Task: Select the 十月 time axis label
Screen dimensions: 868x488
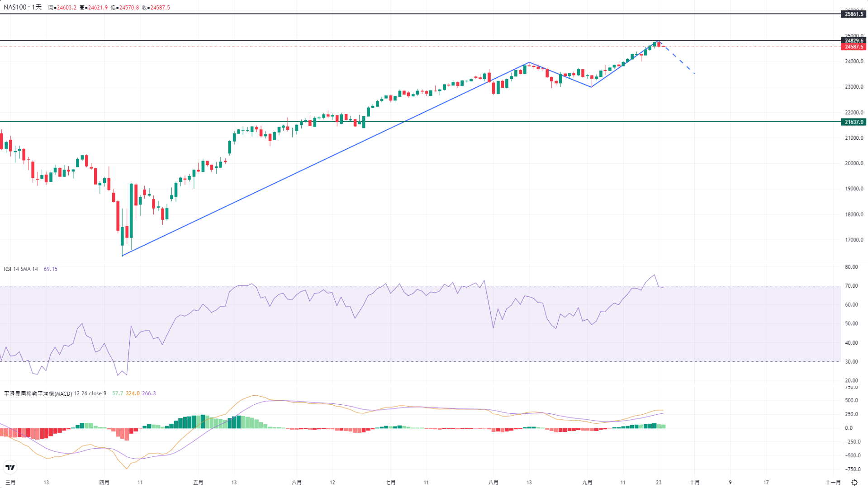Action: [695, 483]
